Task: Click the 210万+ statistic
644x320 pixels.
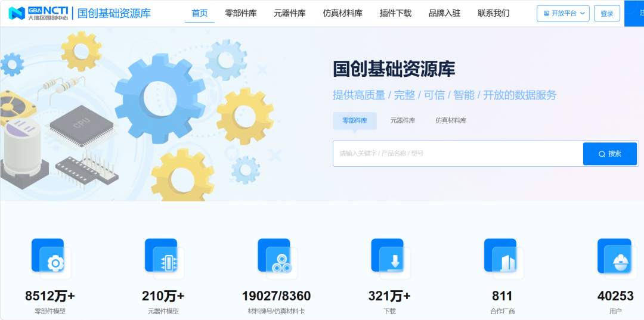Action: (x=163, y=296)
